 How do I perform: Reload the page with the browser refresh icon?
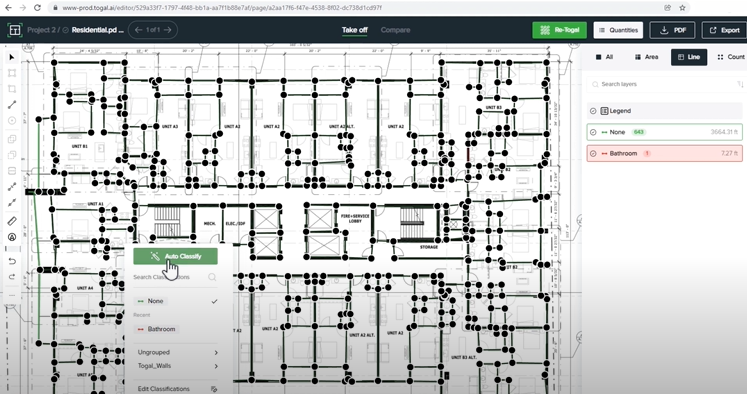(x=37, y=8)
